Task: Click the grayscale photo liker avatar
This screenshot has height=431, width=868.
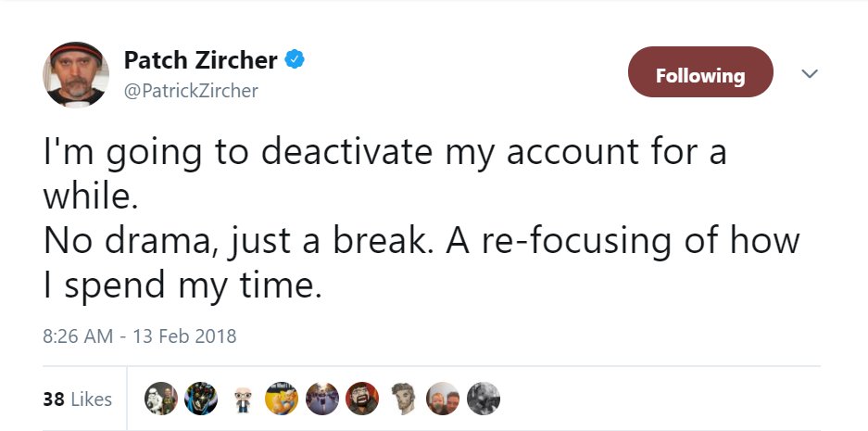Action: pyautogui.click(x=483, y=399)
